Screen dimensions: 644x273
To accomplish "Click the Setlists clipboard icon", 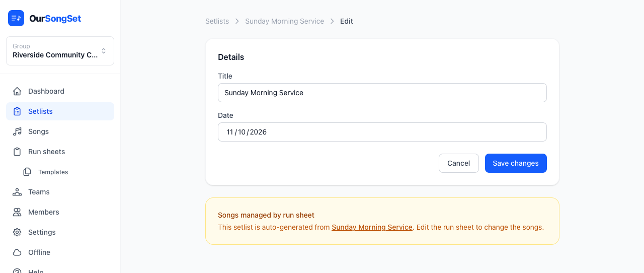I will (x=17, y=111).
